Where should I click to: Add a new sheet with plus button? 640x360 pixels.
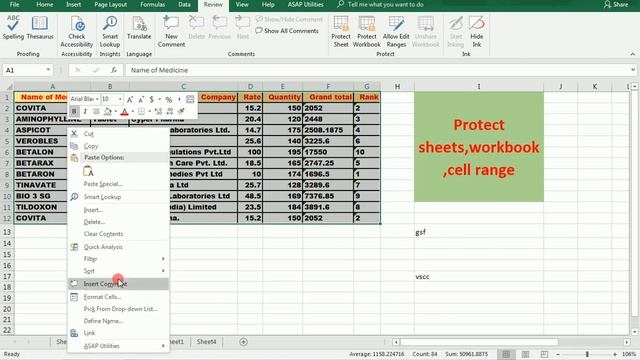[x=243, y=342]
